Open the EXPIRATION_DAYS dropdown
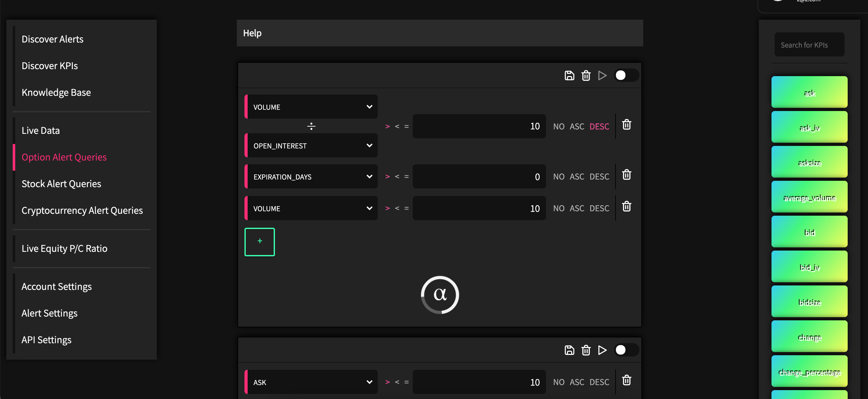 click(x=311, y=176)
